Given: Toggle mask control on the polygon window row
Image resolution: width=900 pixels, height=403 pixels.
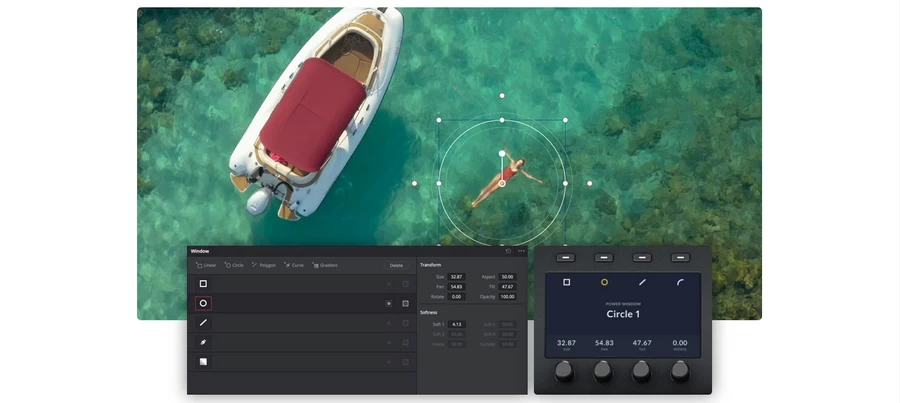Looking at the screenshot, I should tap(405, 323).
